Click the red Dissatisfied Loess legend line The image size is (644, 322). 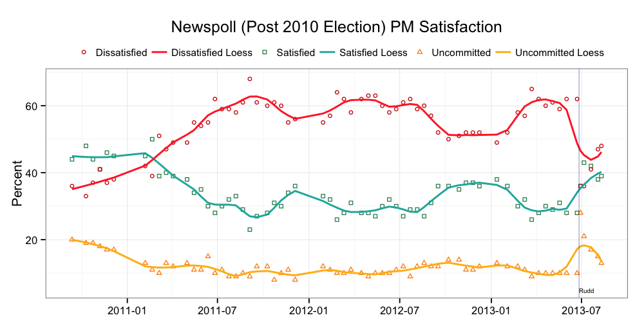(160, 52)
